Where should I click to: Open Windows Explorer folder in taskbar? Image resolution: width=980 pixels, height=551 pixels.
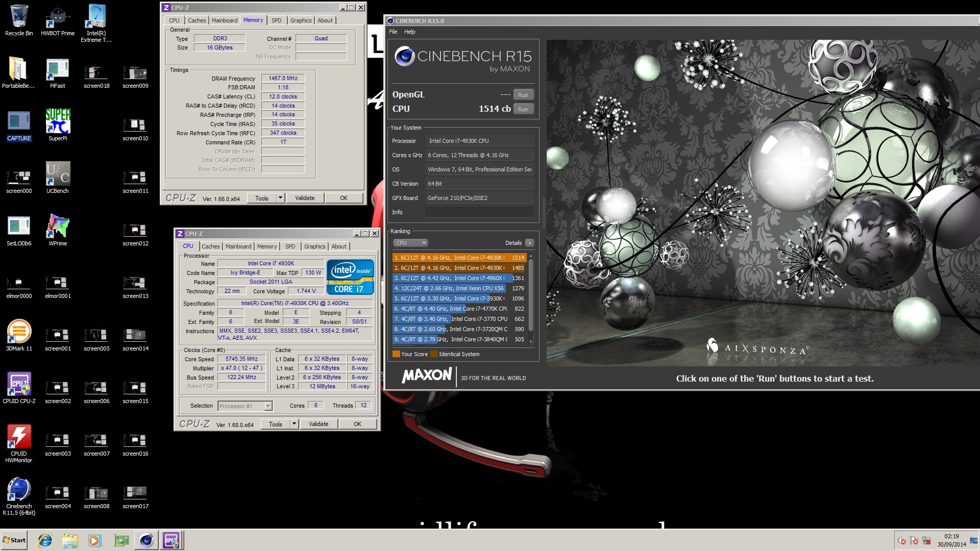click(x=70, y=540)
